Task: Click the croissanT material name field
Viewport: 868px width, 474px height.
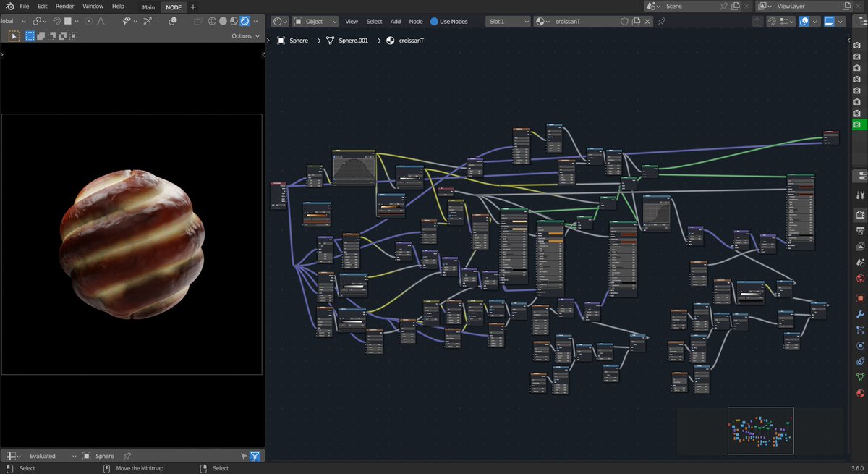Action: [586, 22]
